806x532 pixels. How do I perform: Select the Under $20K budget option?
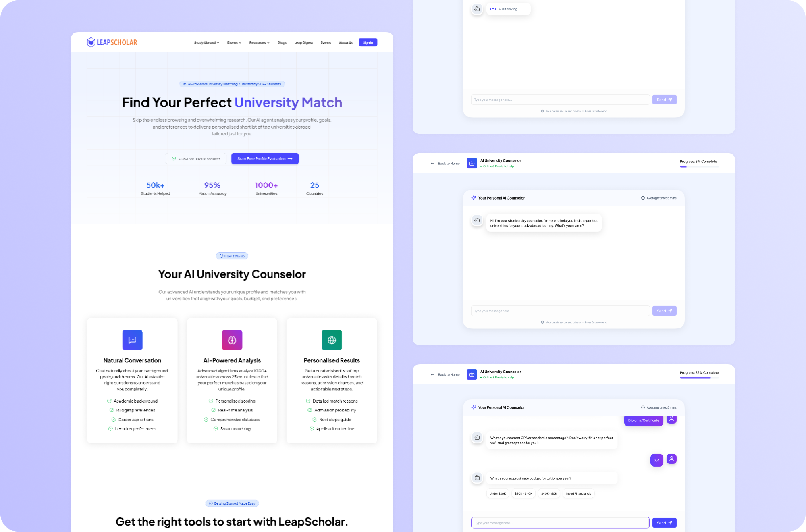498,493
